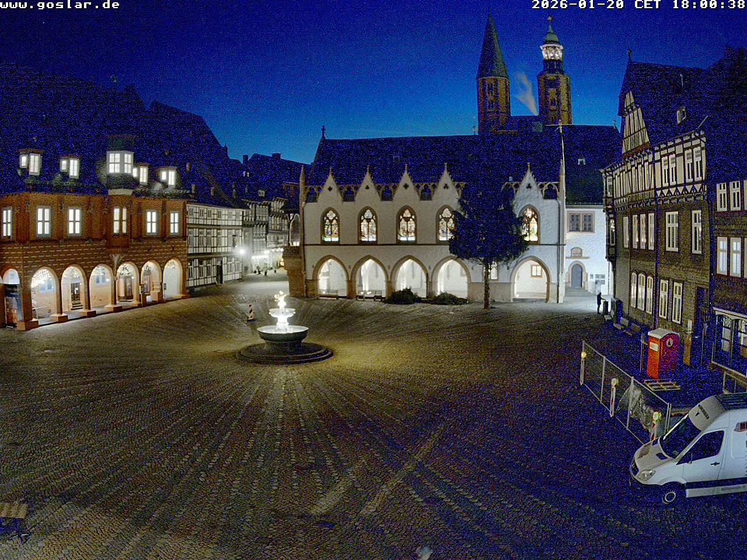Image resolution: width=747 pixels, height=560 pixels.
Task: Click the leftmost ground arch of town hall
Action: pyautogui.click(x=331, y=278)
